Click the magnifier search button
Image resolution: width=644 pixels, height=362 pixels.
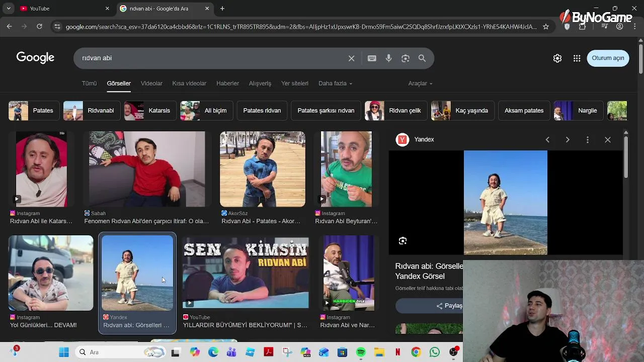tap(422, 58)
